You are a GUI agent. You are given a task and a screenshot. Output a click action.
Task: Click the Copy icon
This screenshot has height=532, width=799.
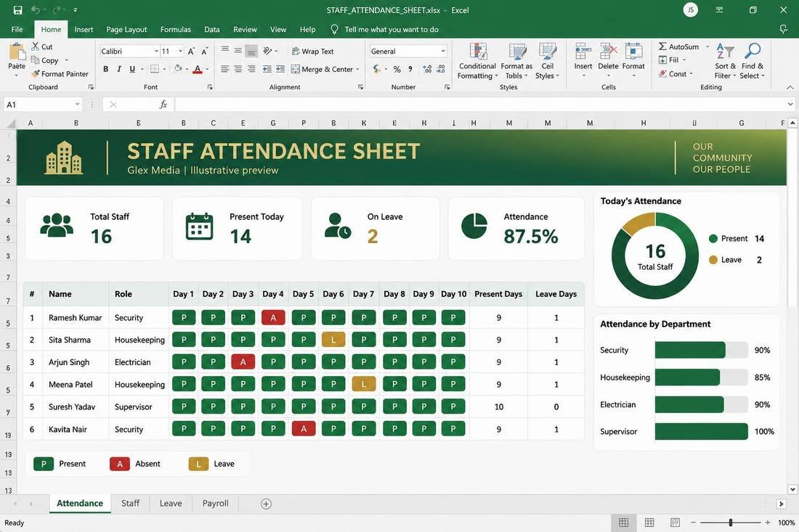click(35, 60)
